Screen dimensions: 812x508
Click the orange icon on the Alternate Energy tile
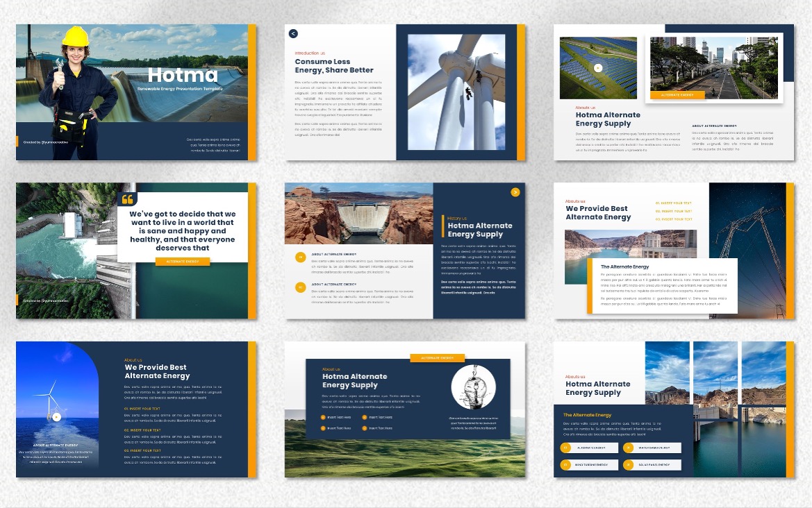[x=565, y=448]
